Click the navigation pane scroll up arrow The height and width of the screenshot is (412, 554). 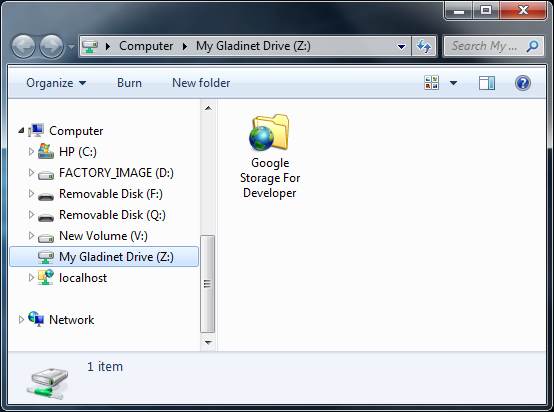(x=208, y=108)
